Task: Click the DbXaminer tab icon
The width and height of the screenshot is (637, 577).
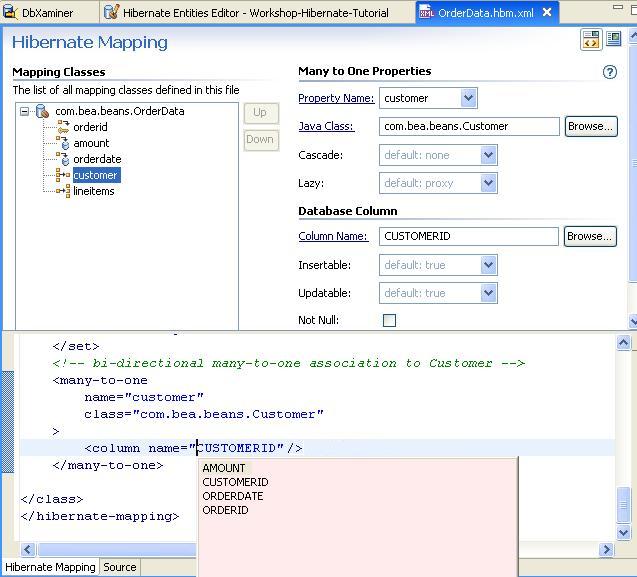Action: pyautogui.click(x=9, y=13)
